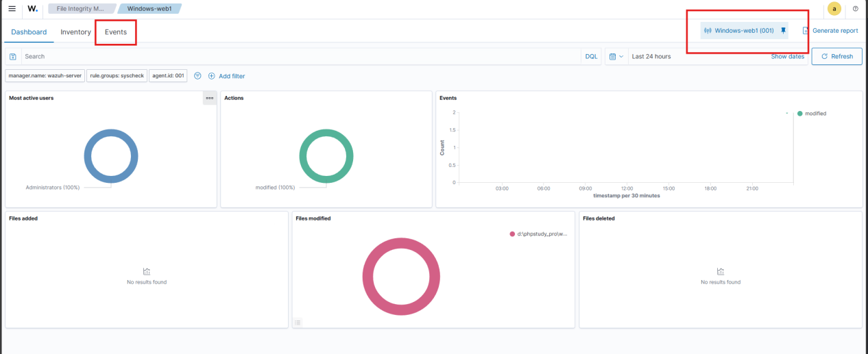Toggle the 'modified' series in Events legend

click(815, 114)
